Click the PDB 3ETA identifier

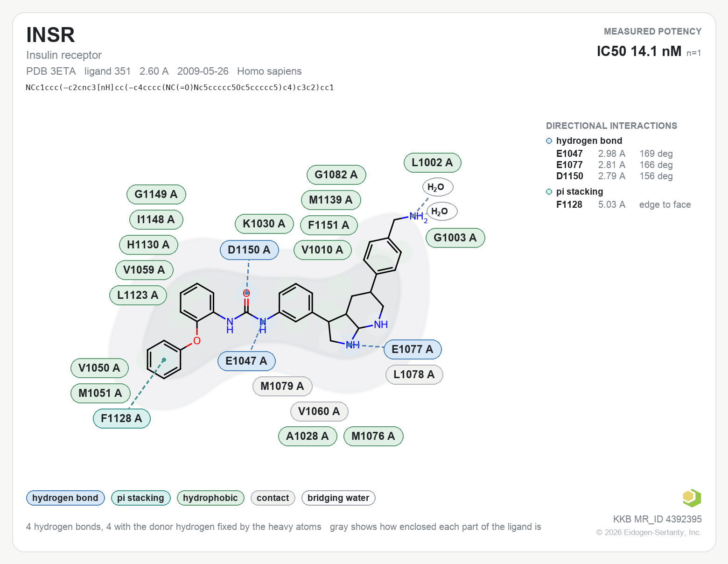coord(51,71)
